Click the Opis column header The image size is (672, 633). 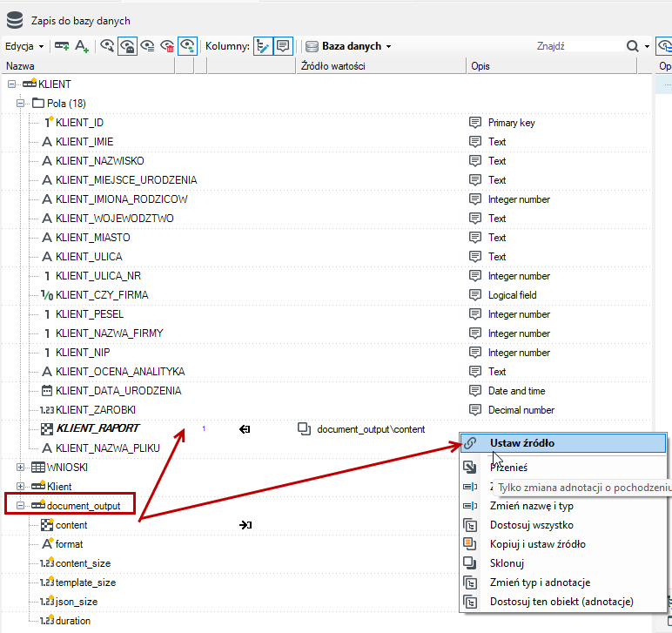[x=551, y=66]
